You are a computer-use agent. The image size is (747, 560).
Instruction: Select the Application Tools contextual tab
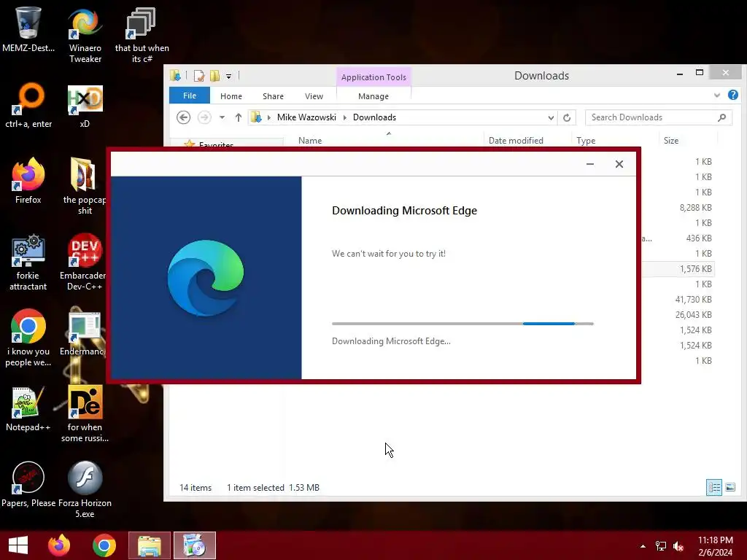click(373, 77)
